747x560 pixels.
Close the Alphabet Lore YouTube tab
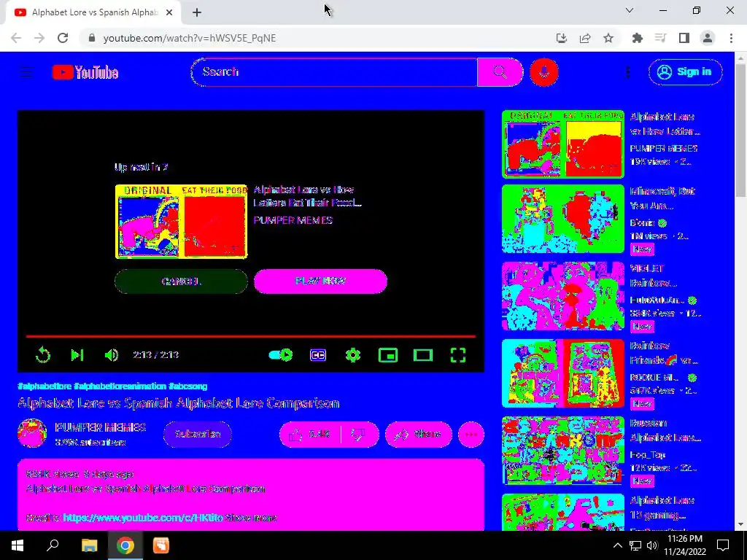tap(169, 12)
